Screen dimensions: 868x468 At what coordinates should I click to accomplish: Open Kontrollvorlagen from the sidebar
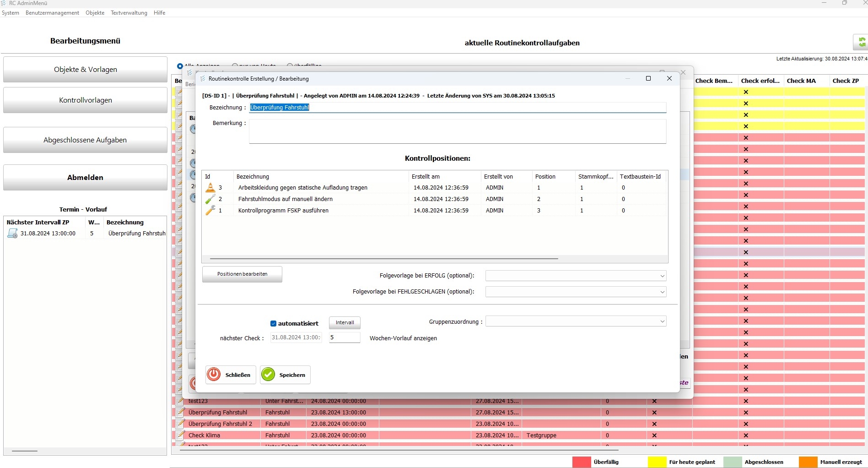tap(85, 100)
